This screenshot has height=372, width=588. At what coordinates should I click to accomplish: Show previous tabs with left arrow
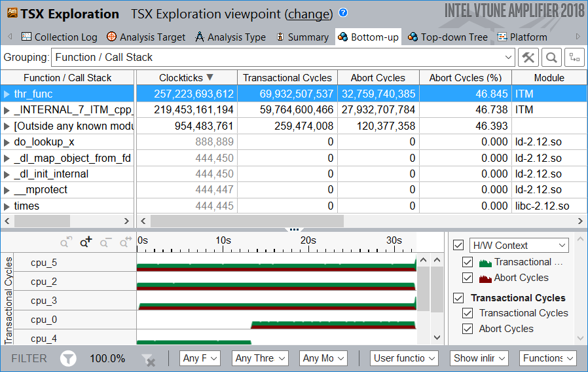coord(10,37)
